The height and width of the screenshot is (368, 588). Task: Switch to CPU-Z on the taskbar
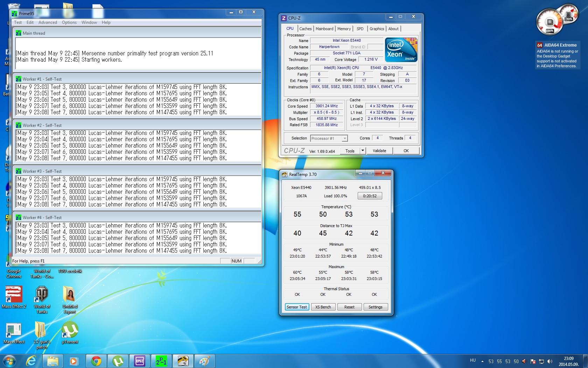click(x=140, y=361)
